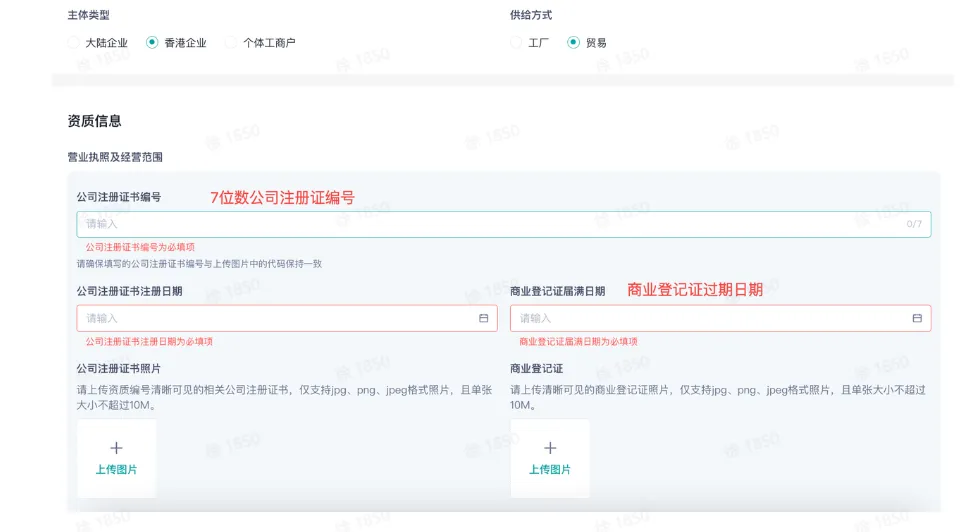Viewport: 973px width, 532px height.
Task: Open the 商业登记证届满日期 date field
Action: [720, 318]
